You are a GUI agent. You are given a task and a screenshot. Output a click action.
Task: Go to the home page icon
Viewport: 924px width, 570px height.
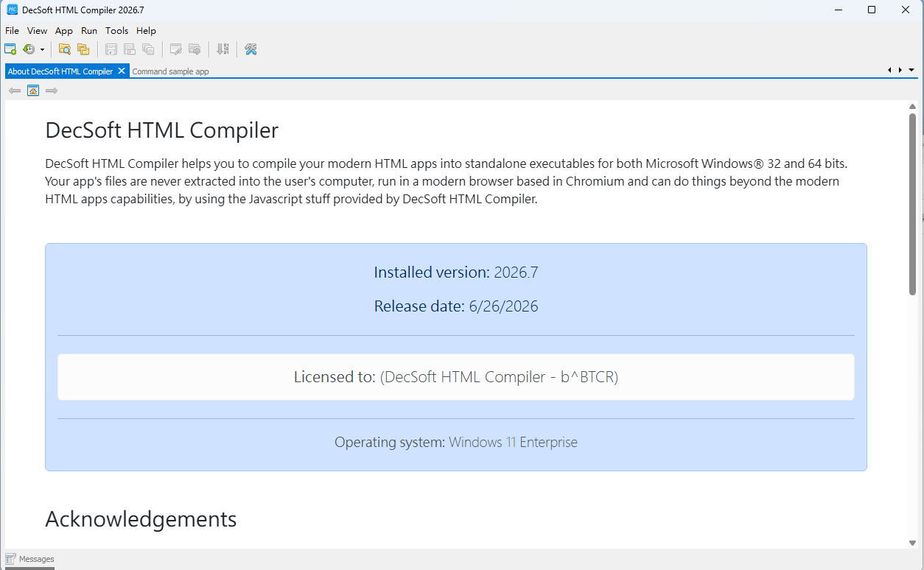point(33,91)
